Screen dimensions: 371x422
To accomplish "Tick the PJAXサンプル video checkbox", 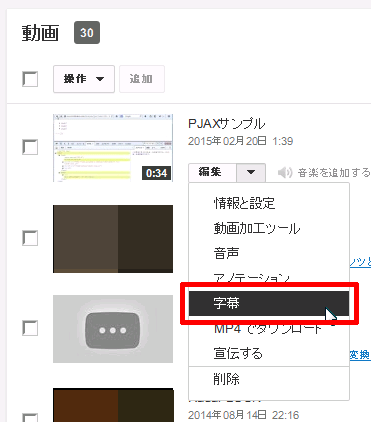I will pyautogui.click(x=30, y=147).
